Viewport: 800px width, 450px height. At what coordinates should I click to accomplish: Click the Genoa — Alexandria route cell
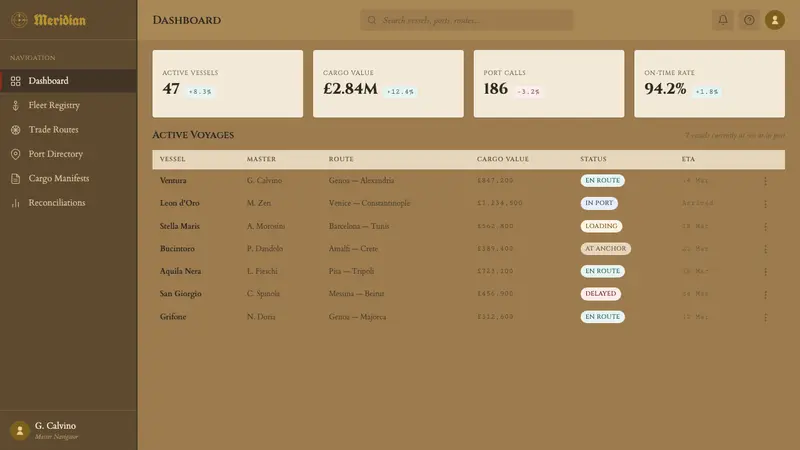pyautogui.click(x=361, y=181)
